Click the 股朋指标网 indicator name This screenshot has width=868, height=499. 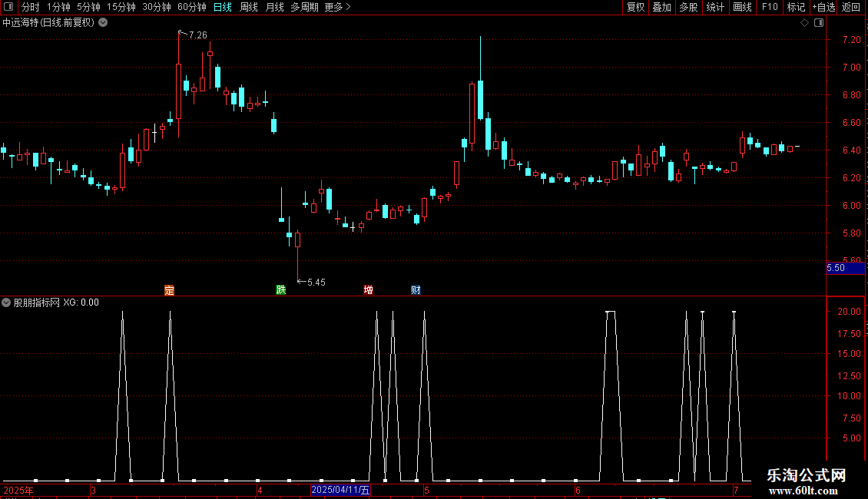point(37,302)
